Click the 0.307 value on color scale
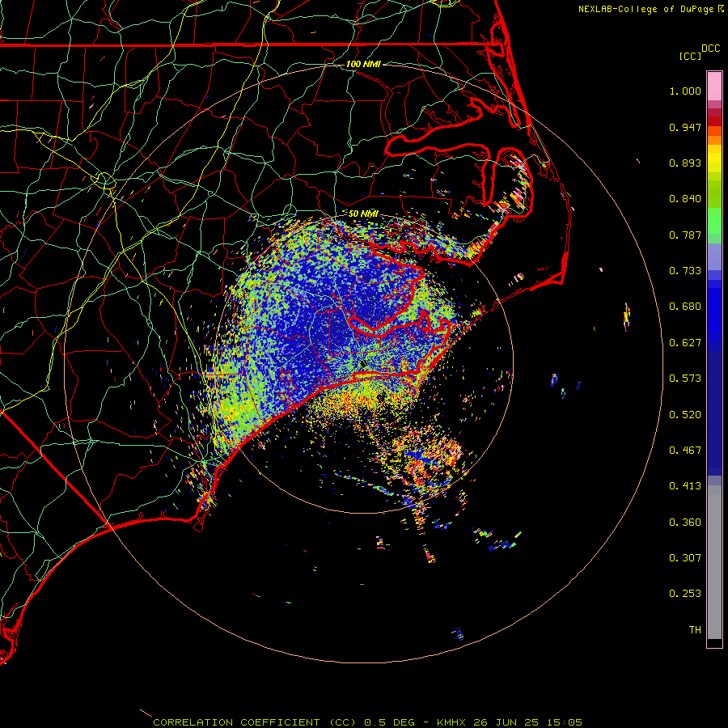 pos(685,558)
